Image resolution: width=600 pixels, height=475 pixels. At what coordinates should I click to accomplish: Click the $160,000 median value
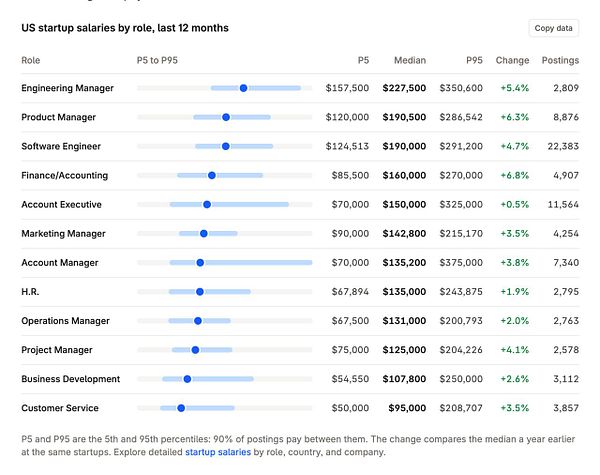pos(404,175)
